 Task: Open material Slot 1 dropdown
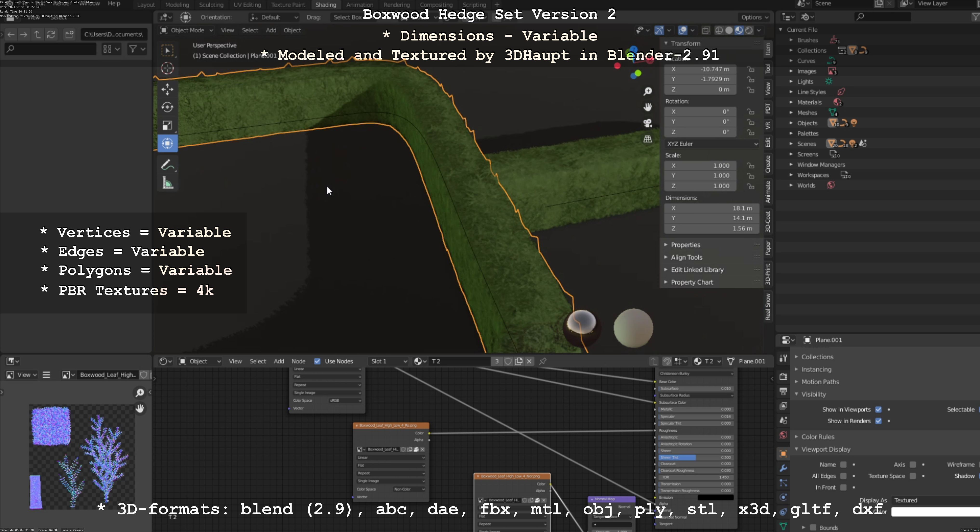[x=388, y=361]
